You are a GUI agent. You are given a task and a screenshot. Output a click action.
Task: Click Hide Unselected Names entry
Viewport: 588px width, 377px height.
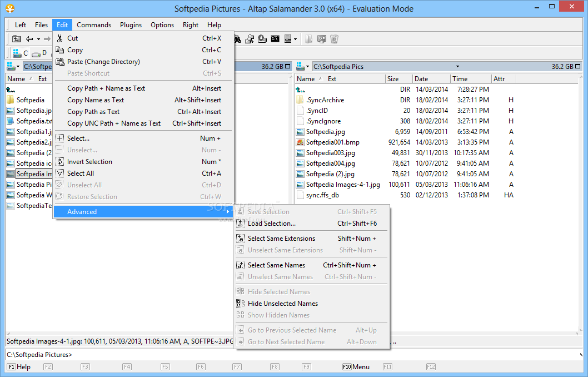point(311,303)
